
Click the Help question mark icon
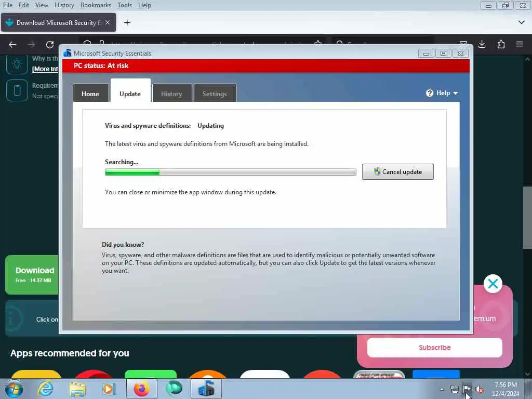click(x=430, y=93)
